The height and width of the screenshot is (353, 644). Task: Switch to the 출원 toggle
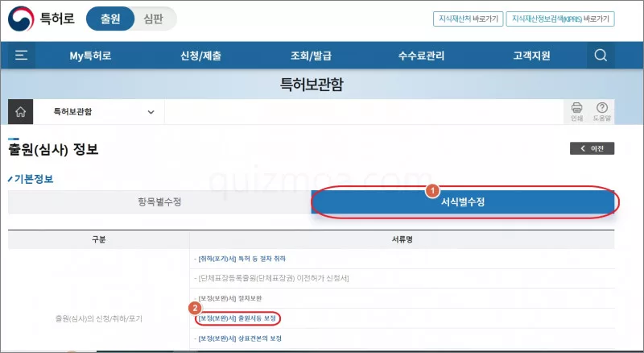point(110,19)
